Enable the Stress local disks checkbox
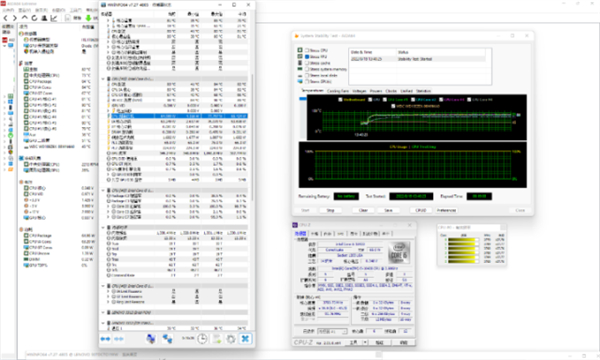This screenshot has width=600, height=360. 307,75
